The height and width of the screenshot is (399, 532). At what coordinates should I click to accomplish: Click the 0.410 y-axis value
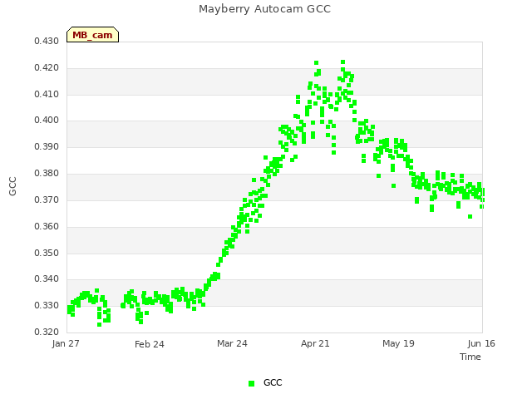[x=47, y=94]
